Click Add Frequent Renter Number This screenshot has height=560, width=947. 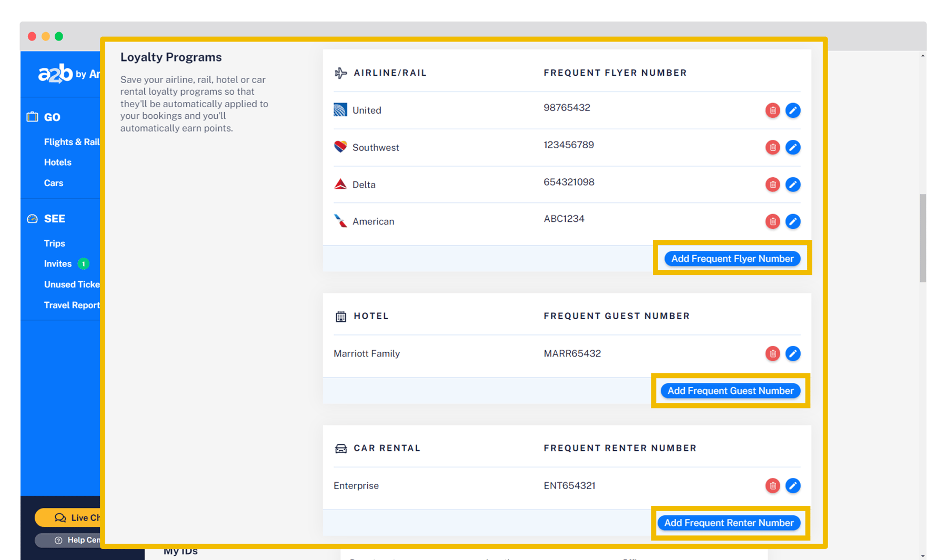point(730,523)
